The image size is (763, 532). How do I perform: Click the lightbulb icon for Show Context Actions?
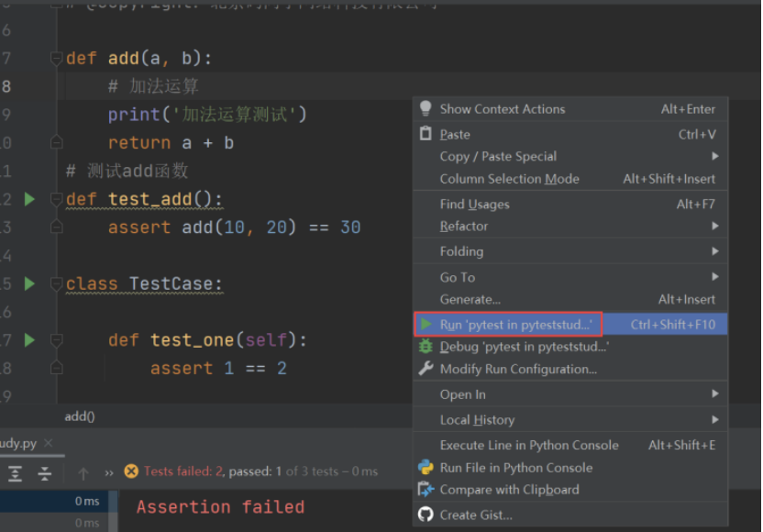426,108
